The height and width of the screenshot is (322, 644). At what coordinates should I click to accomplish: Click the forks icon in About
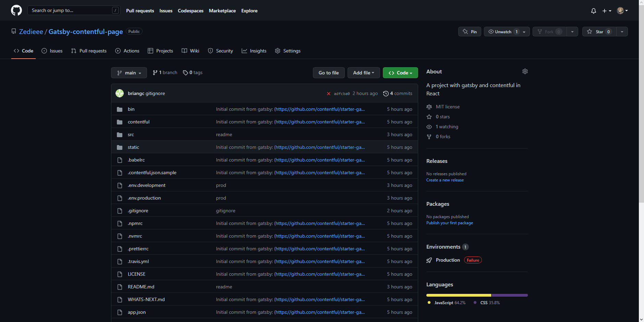(x=429, y=137)
